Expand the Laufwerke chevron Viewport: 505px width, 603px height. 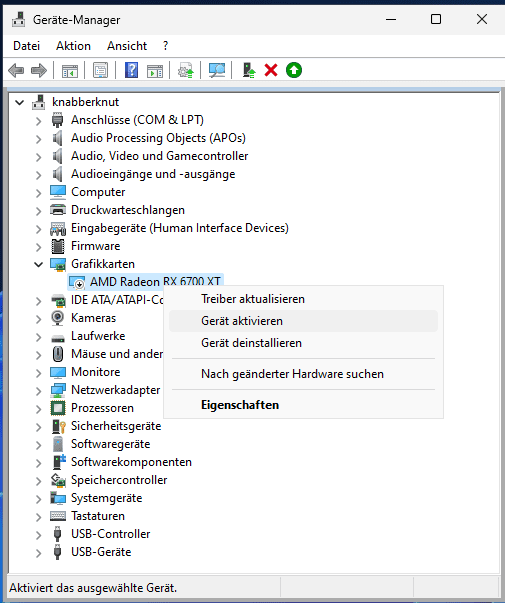click(x=38, y=337)
